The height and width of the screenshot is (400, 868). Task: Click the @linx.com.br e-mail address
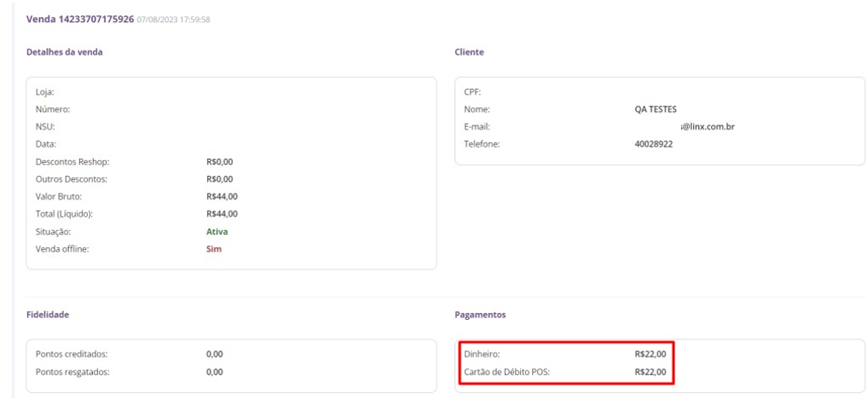(708, 127)
